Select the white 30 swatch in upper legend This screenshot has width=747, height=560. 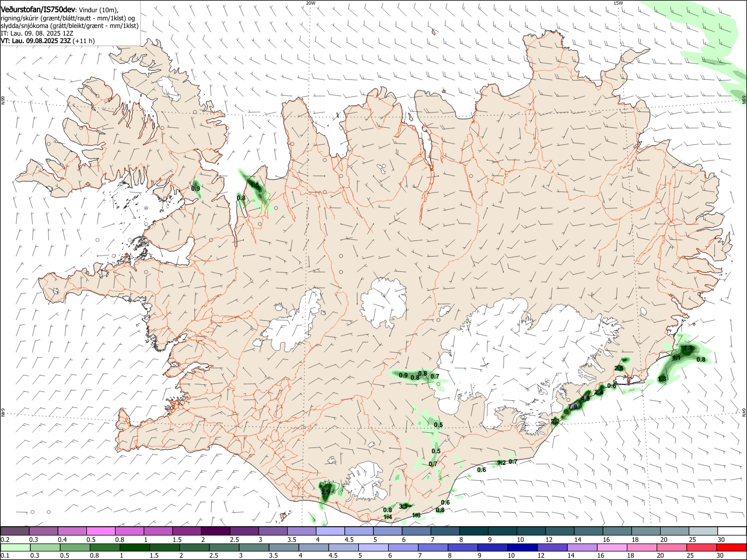(732, 531)
